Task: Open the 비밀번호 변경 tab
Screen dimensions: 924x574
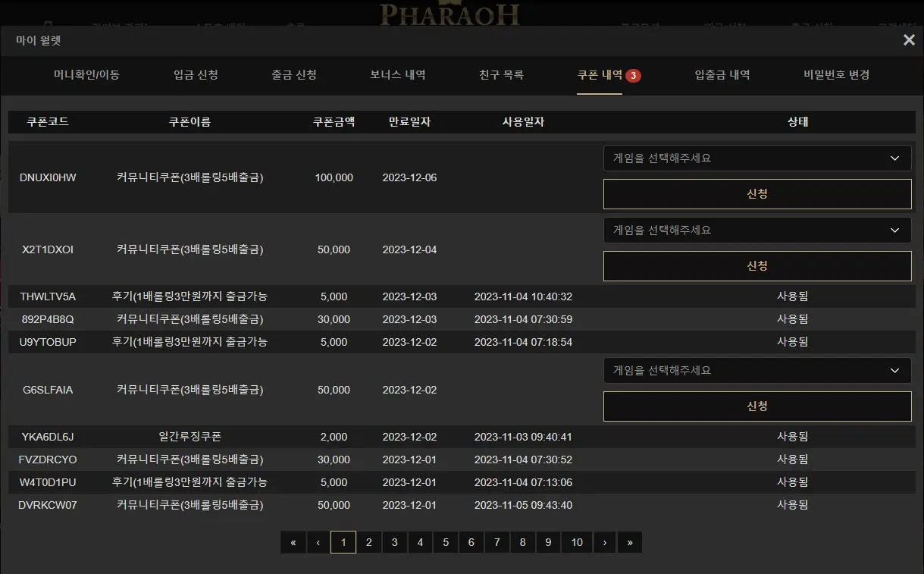Action: point(837,75)
